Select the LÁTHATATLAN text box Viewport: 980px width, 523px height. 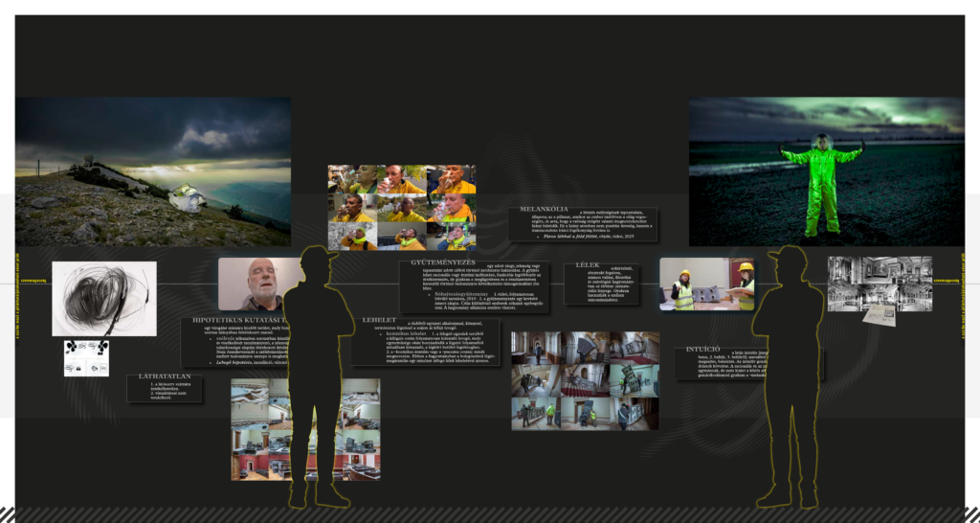click(x=165, y=387)
